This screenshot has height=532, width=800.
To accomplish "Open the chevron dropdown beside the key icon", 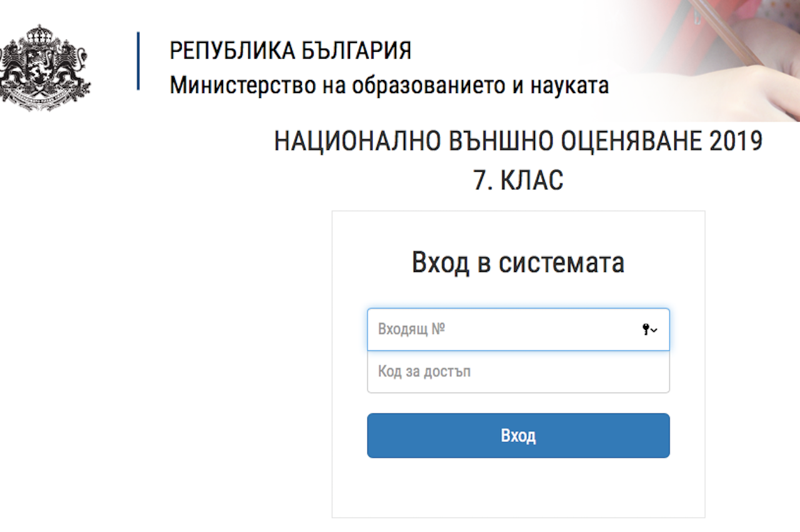I will tap(654, 330).
